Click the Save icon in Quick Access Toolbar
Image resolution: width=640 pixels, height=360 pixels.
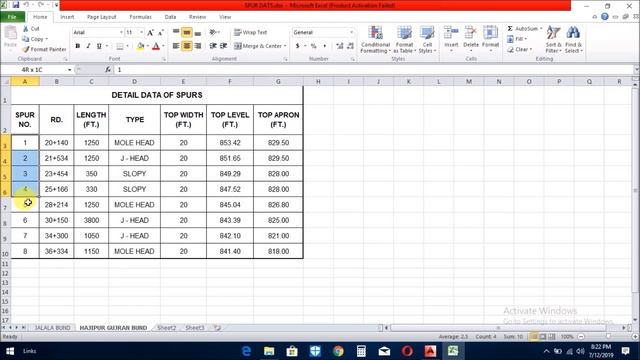click(x=16, y=5)
